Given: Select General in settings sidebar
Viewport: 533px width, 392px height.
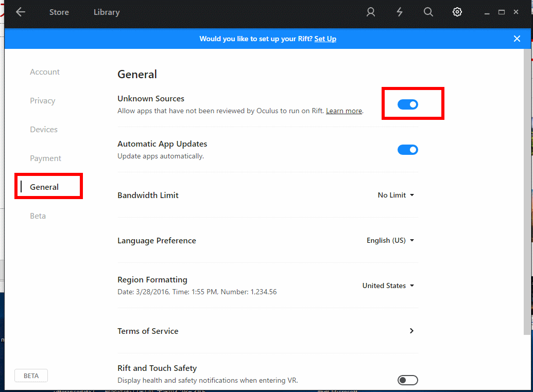Looking at the screenshot, I should [44, 187].
